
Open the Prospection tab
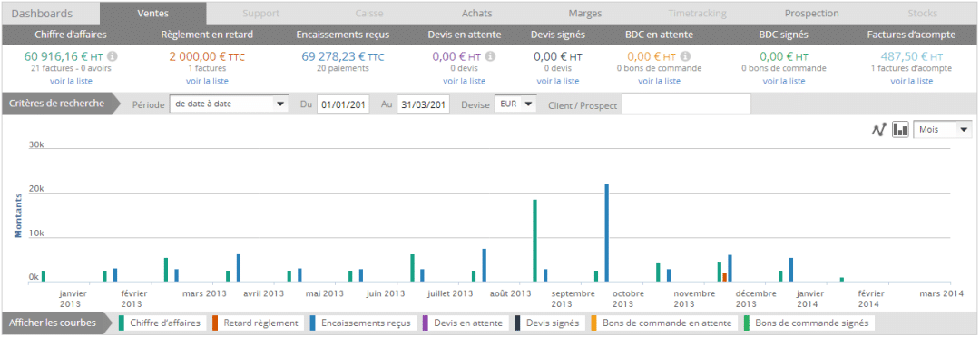[812, 13]
